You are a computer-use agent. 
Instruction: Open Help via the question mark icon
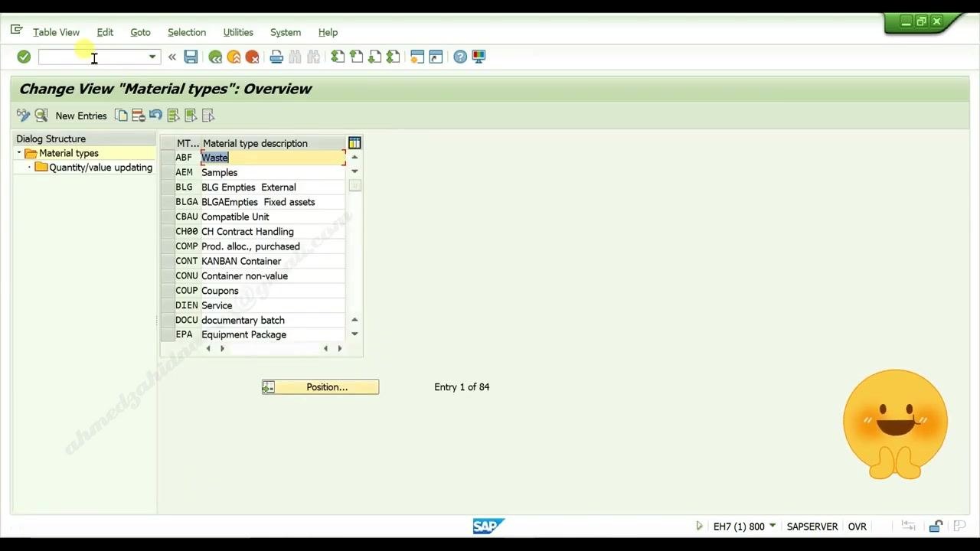[460, 57]
